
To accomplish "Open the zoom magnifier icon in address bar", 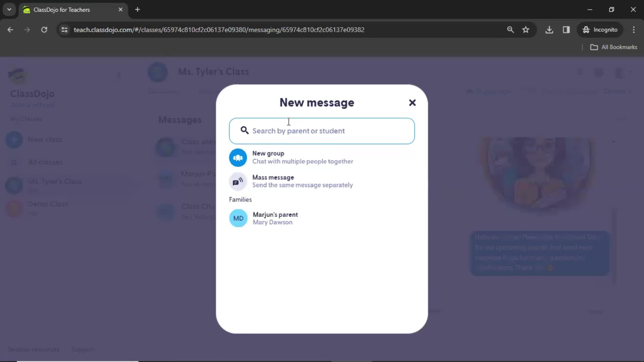I will click(510, 30).
